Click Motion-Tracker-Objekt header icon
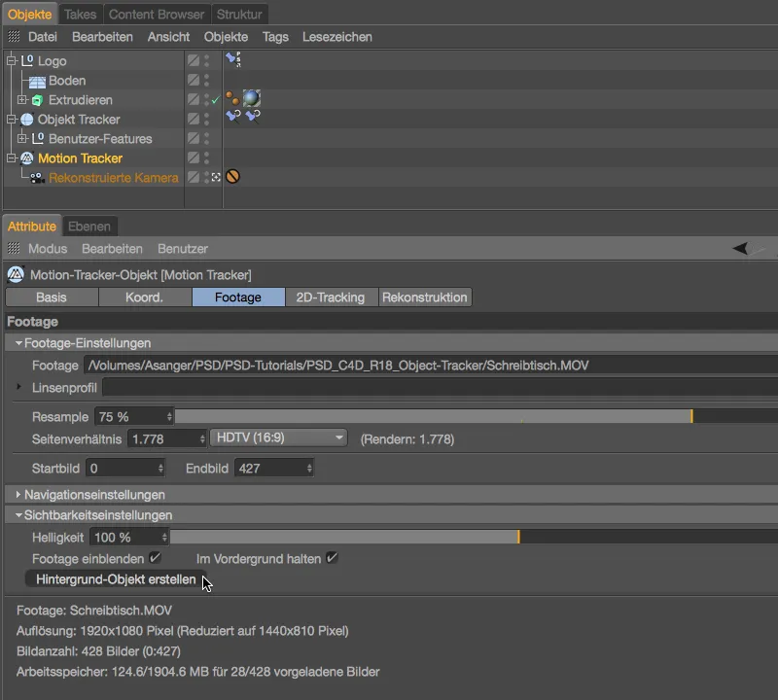778x700 pixels. click(16, 274)
